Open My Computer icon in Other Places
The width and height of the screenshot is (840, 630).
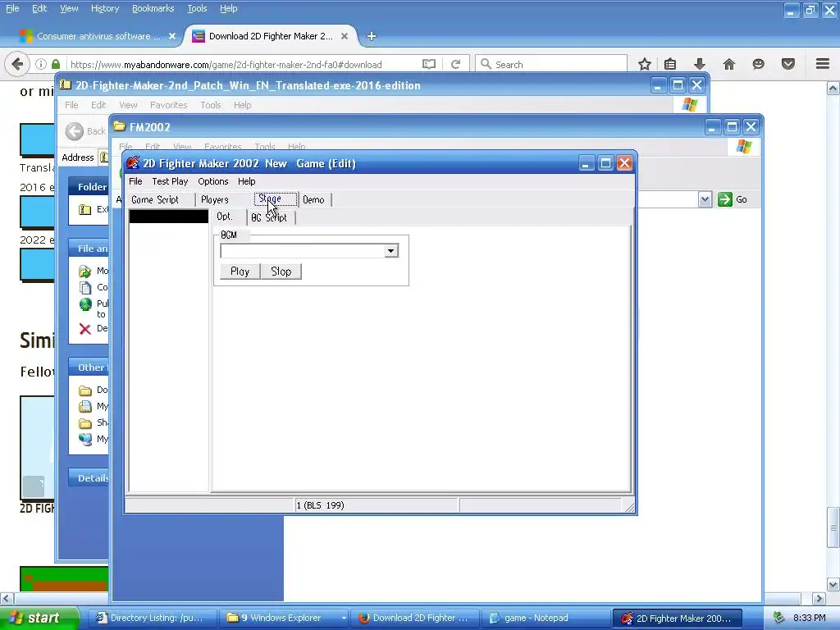85,440
